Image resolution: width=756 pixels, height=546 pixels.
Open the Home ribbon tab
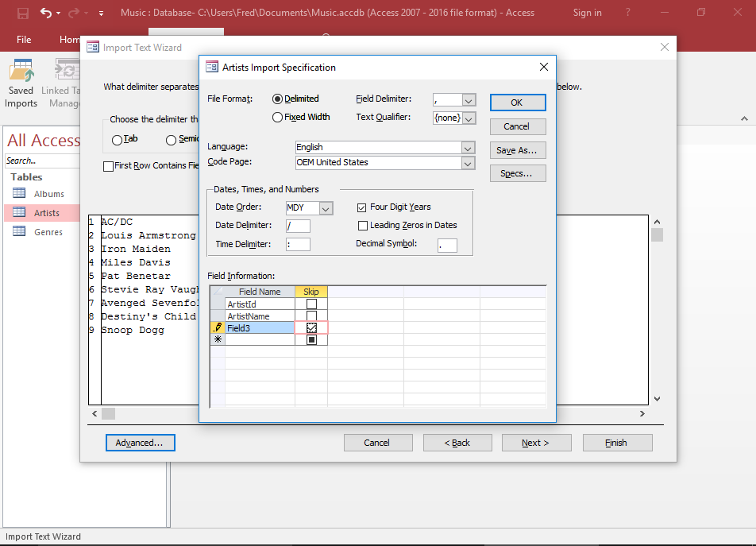tap(69, 40)
